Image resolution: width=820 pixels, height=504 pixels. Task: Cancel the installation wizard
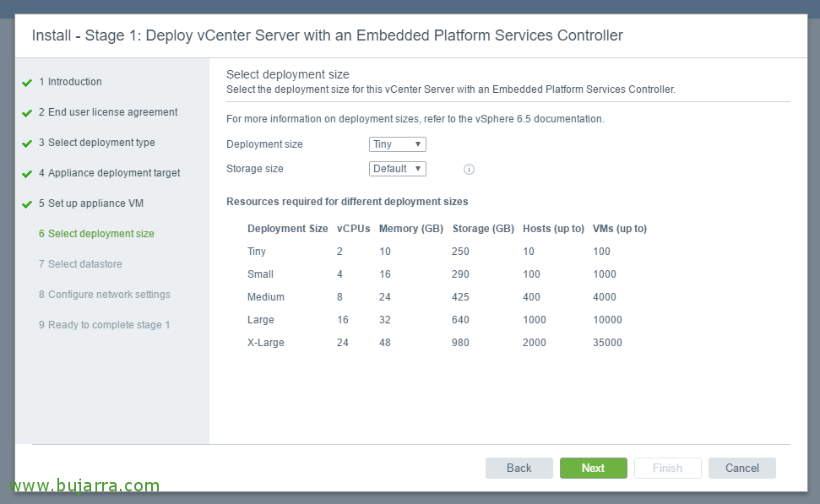(742, 468)
